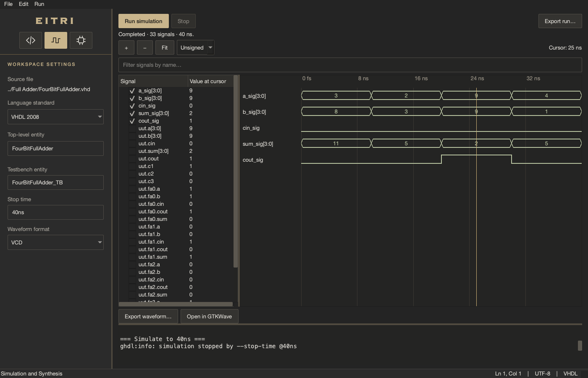Edit the Testbench entity field
Image resolution: width=588 pixels, height=378 pixels.
pyautogui.click(x=55, y=183)
